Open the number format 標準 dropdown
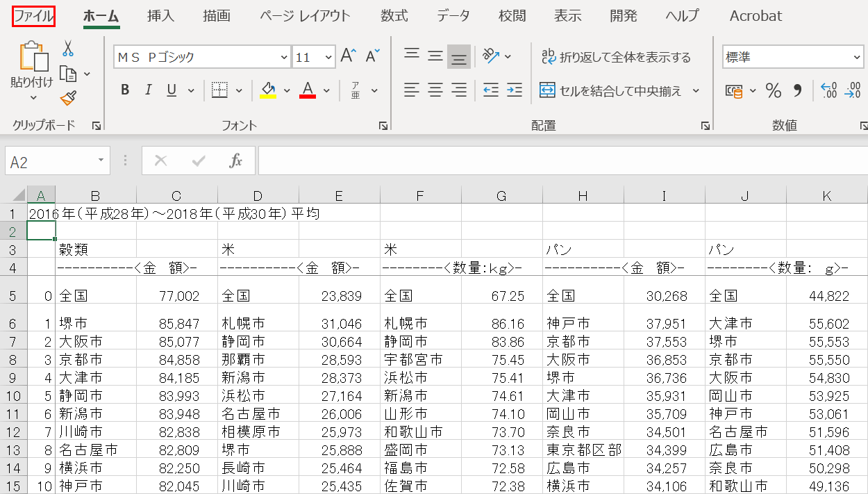 (x=857, y=57)
